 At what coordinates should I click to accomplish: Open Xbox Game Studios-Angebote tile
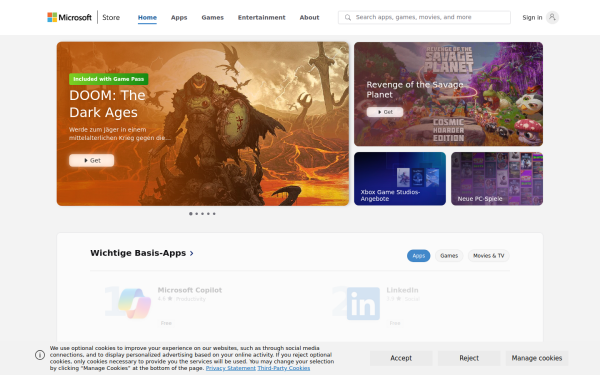click(x=400, y=179)
